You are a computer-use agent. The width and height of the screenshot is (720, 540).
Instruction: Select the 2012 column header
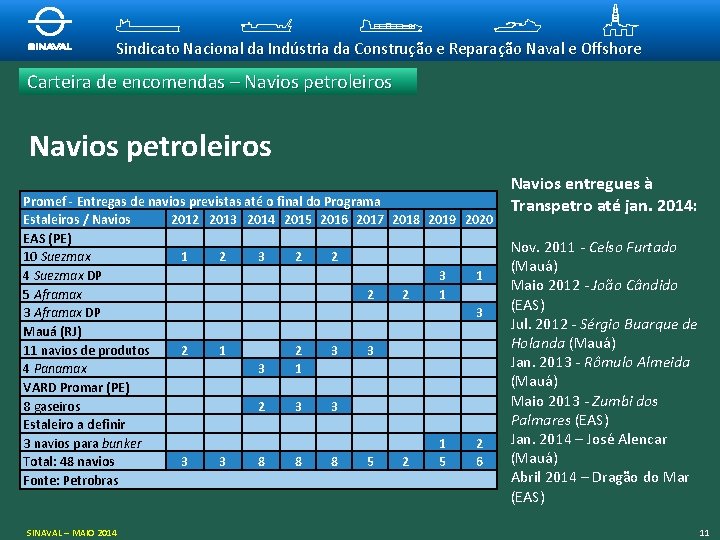185,219
